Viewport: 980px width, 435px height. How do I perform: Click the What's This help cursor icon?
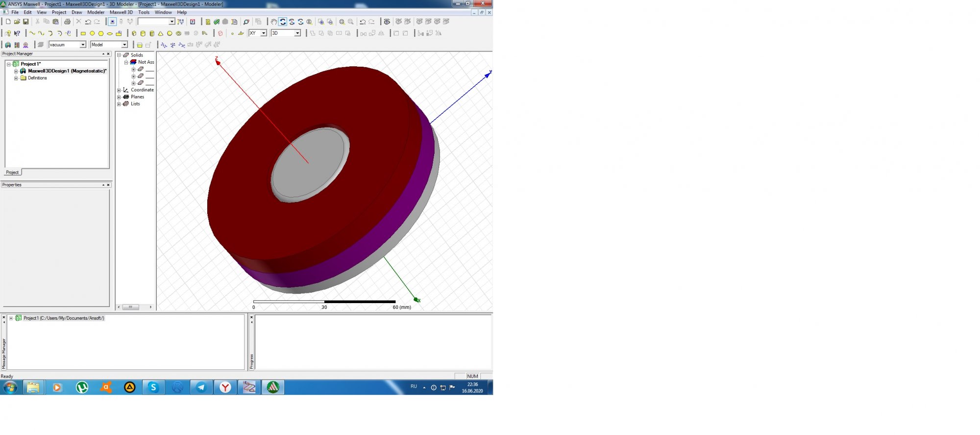tap(17, 33)
